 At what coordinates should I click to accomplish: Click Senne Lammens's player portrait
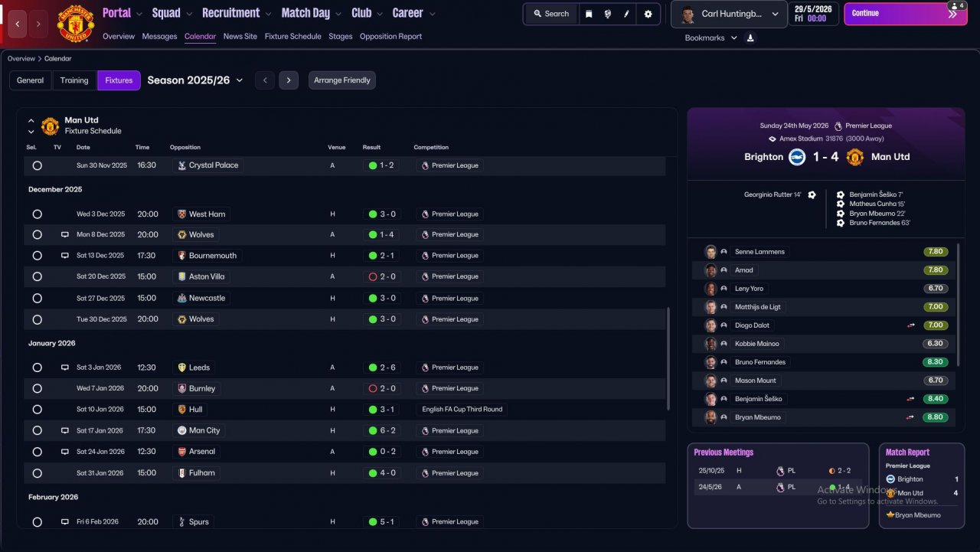coord(710,252)
